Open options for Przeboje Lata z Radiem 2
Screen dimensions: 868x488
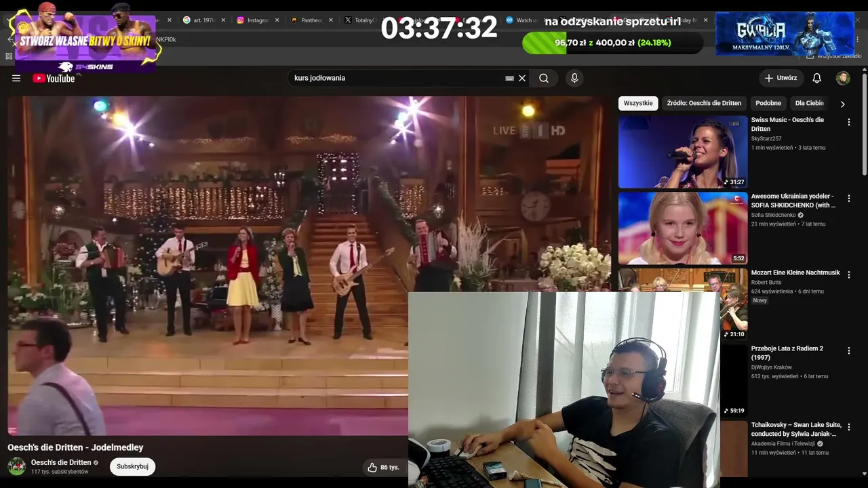click(x=848, y=350)
